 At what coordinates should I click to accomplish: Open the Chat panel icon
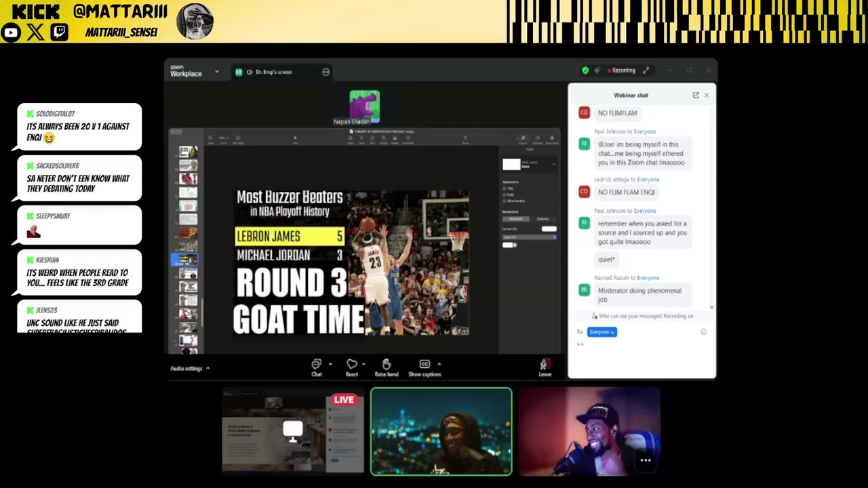316,364
